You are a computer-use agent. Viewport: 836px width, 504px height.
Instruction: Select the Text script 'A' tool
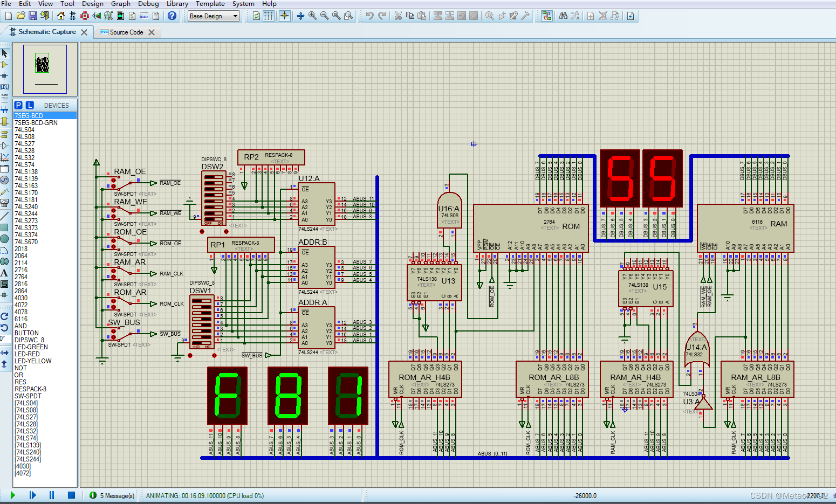(x=4, y=273)
